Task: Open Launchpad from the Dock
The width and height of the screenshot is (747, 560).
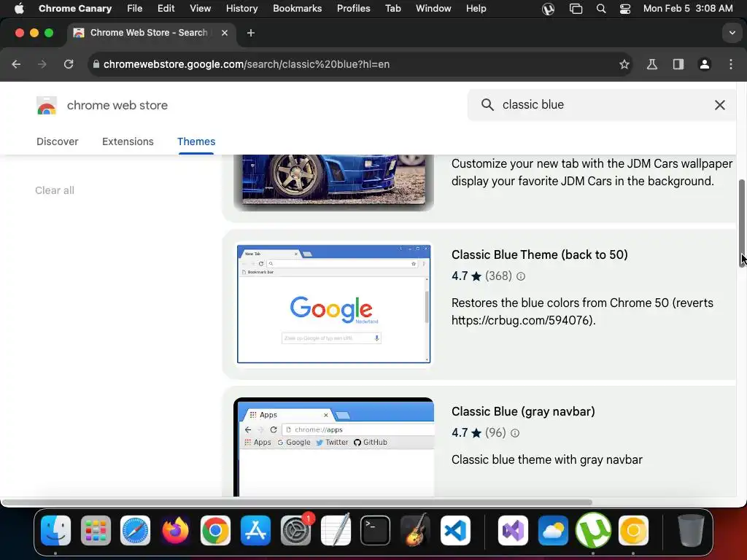Action: [96, 530]
